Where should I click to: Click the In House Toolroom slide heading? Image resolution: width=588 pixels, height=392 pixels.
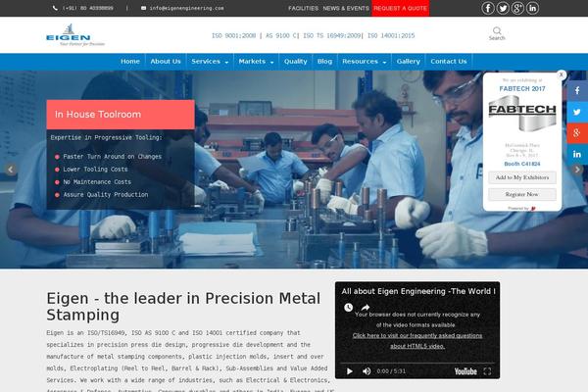[98, 115]
